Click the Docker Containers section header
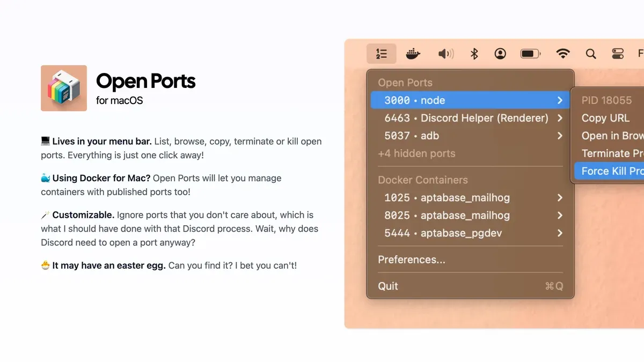Viewport: 644px width, 362px height. point(423,180)
